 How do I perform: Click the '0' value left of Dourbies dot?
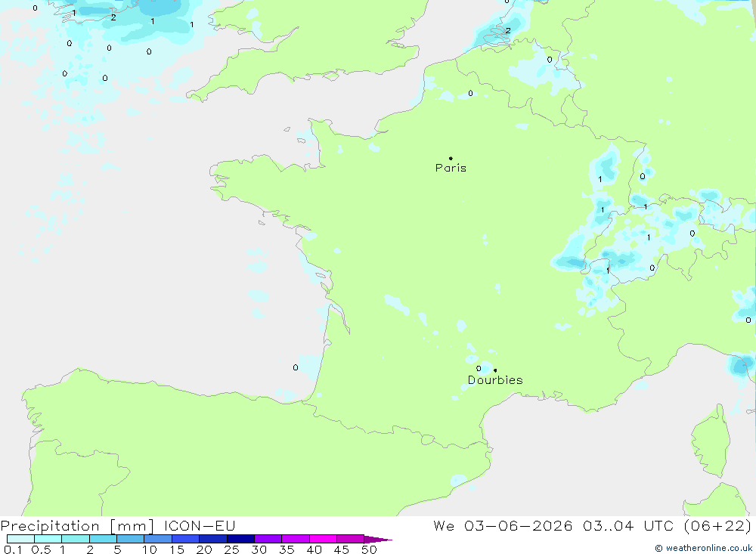pos(479,368)
